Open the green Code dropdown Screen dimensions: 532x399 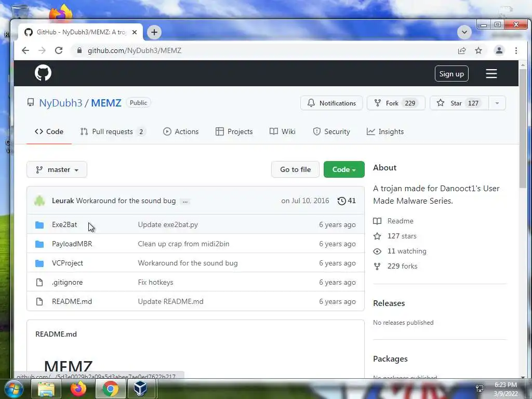click(x=344, y=169)
